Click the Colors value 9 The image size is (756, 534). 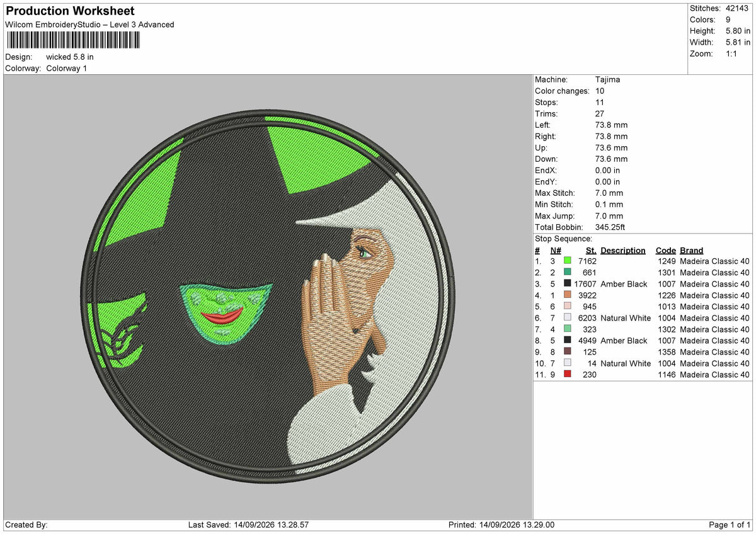(728, 20)
